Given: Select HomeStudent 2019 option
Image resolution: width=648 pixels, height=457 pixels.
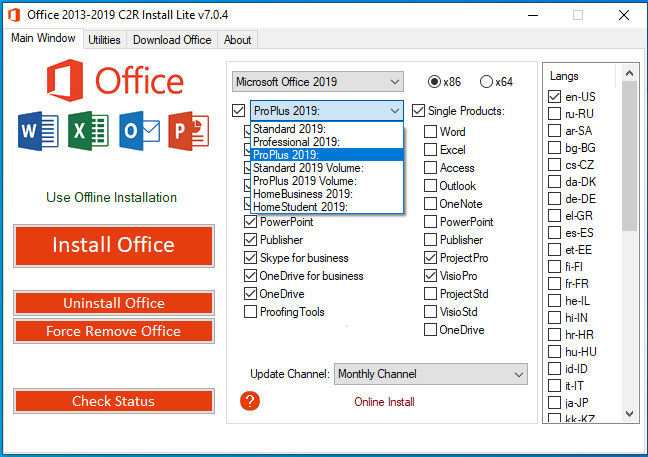Looking at the screenshot, I should coord(327,207).
